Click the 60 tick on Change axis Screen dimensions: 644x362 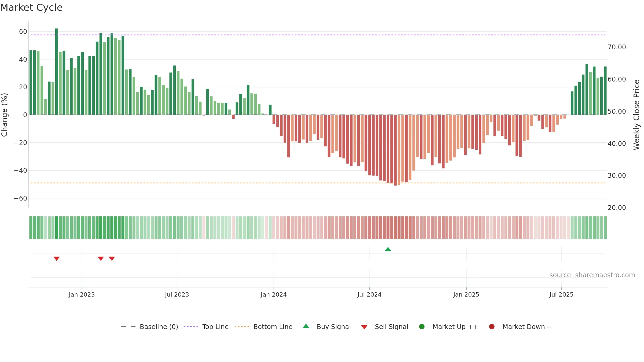(23, 32)
